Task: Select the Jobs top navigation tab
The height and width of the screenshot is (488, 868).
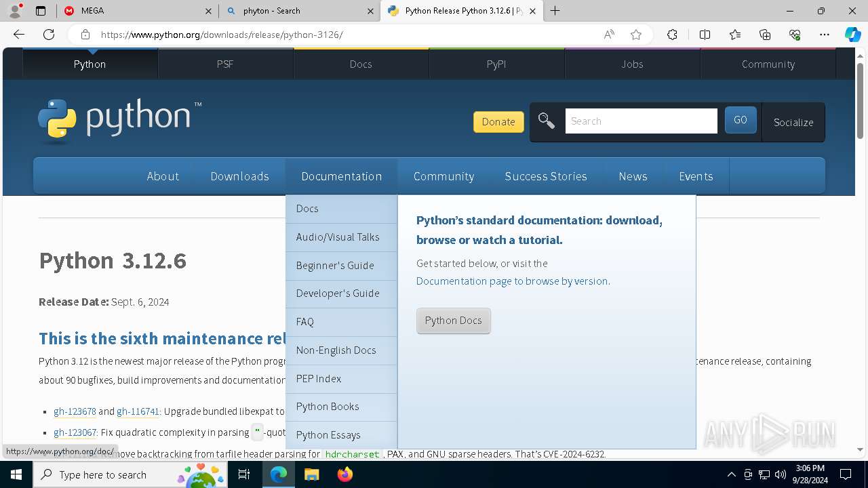Action: coord(632,64)
